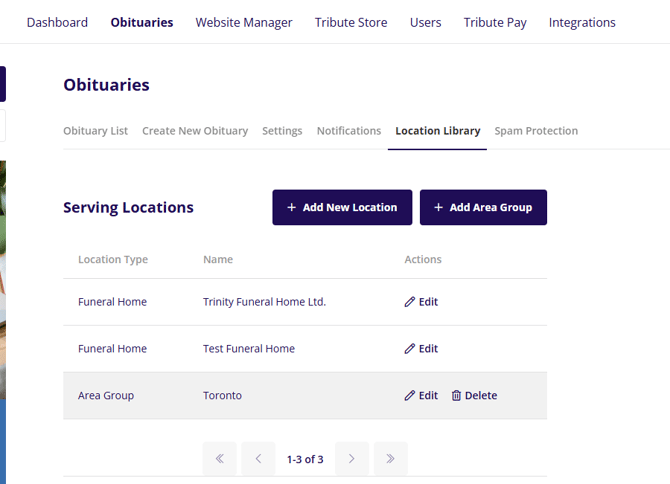The height and width of the screenshot is (484, 670).
Task: Click the trash Delete icon for Toronto
Action: pyautogui.click(x=457, y=396)
